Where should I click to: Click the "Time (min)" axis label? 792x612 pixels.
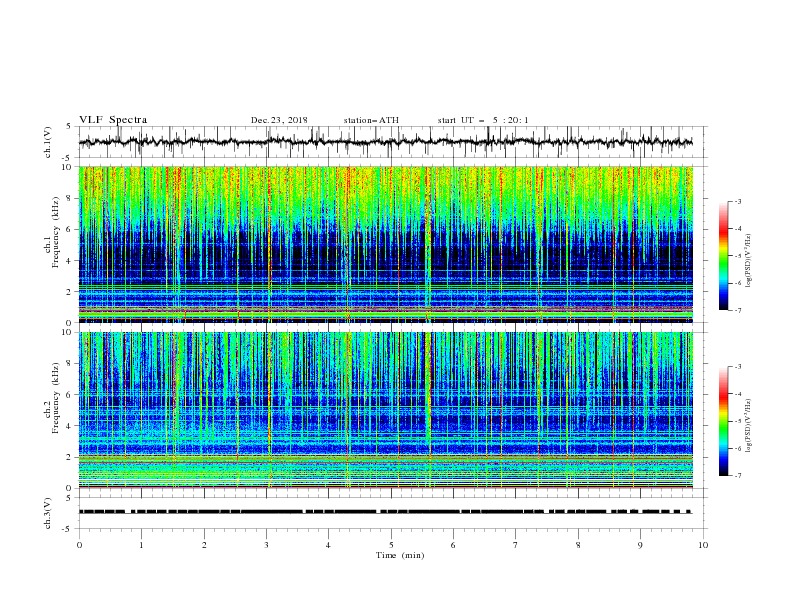400,555
